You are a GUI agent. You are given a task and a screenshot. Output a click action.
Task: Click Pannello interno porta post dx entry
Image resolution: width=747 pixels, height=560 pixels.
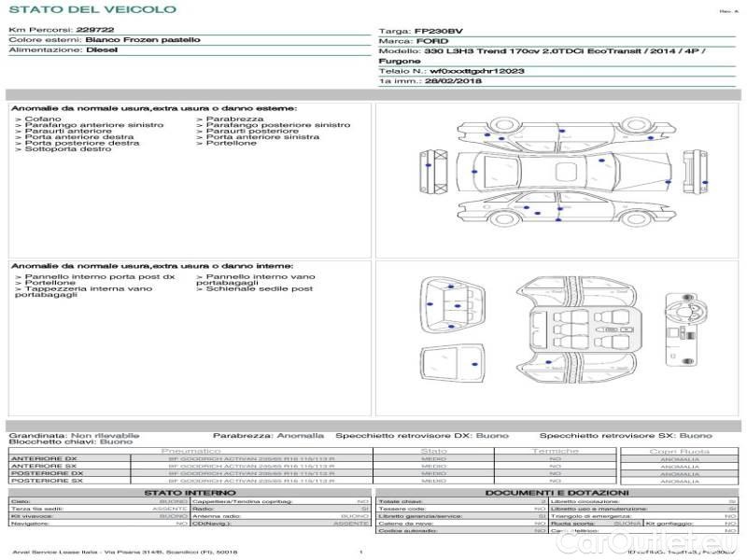95,276
